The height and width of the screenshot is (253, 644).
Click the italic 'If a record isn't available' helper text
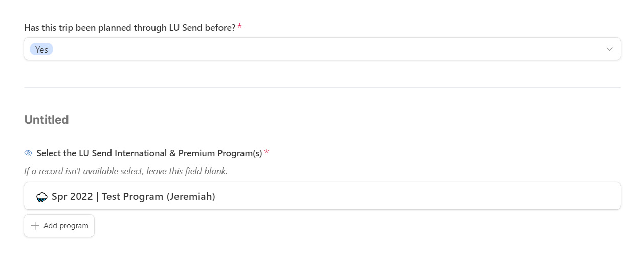[x=126, y=171]
